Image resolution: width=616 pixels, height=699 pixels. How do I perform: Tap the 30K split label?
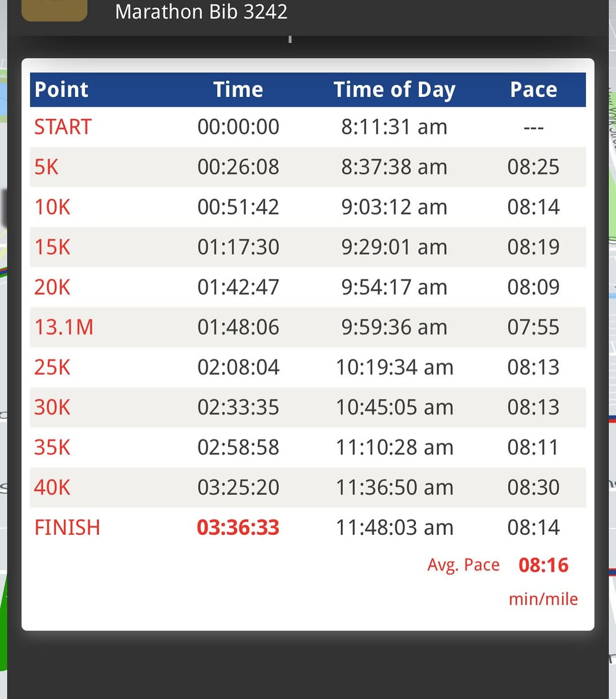point(52,407)
